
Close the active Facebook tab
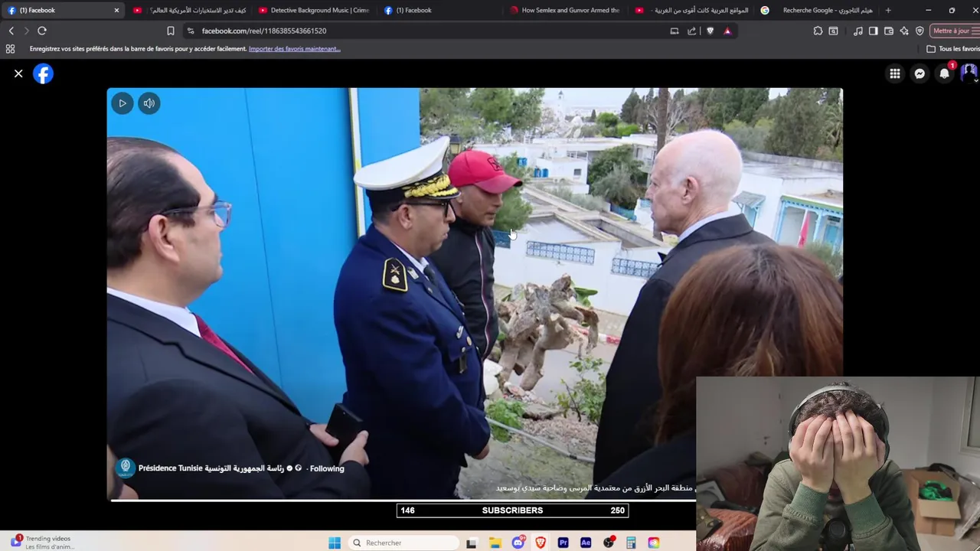point(116,10)
